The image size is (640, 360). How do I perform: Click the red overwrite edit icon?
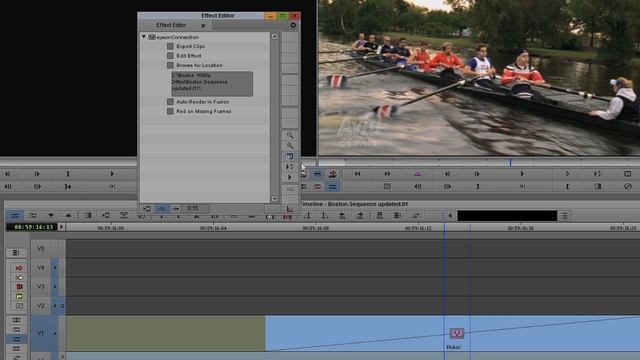coord(333,174)
